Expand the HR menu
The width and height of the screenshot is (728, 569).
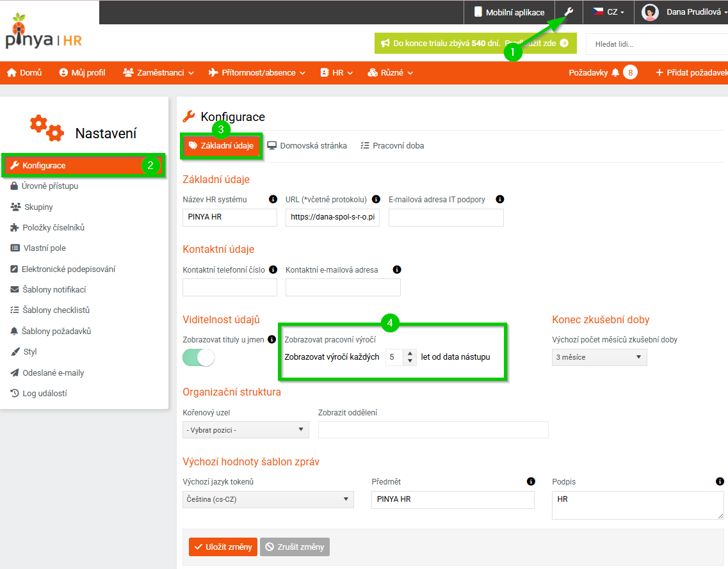(337, 72)
